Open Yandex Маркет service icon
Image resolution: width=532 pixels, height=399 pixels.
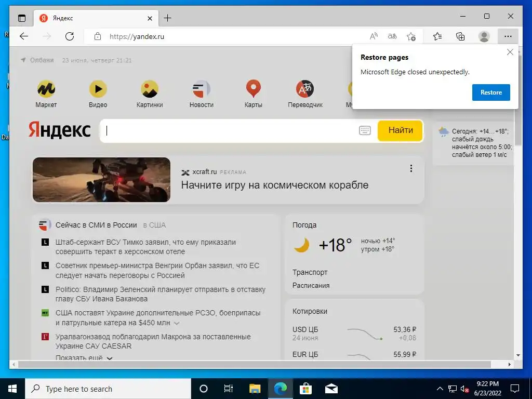(46, 94)
